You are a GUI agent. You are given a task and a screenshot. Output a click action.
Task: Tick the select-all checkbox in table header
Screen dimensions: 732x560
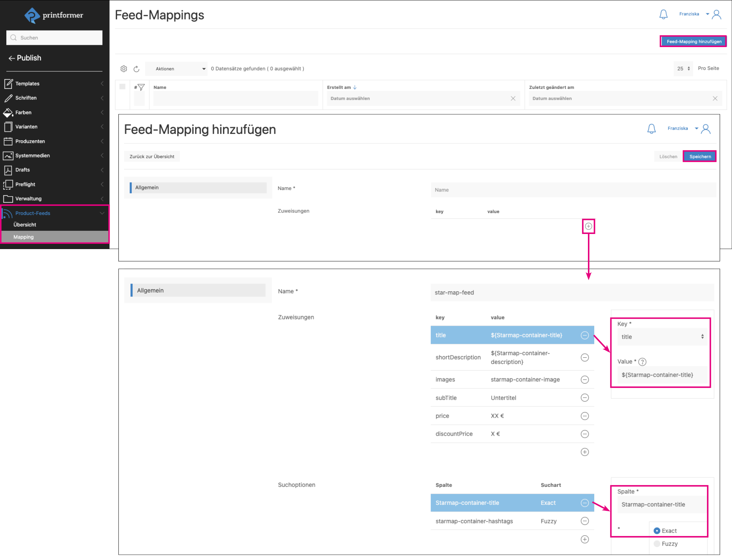pyautogui.click(x=122, y=87)
